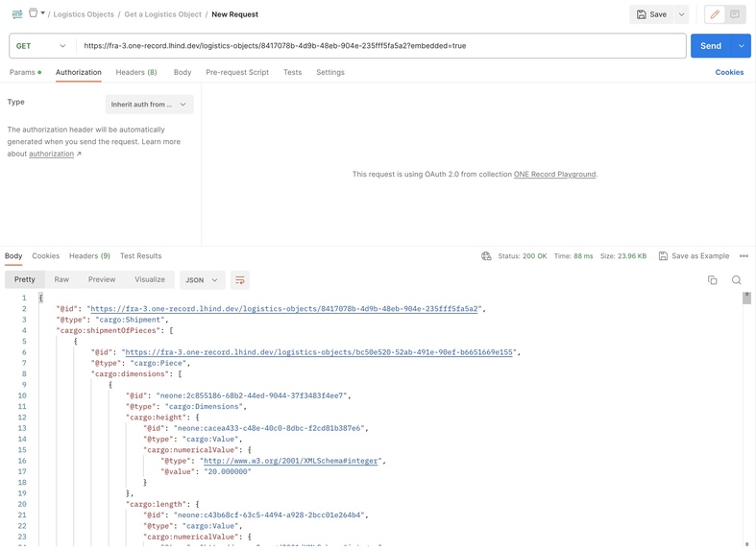Click the "cargo:dimensions" key on line 8
This screenshot has height=550, width=756.
pyautogui.click(x=131, y=374)
